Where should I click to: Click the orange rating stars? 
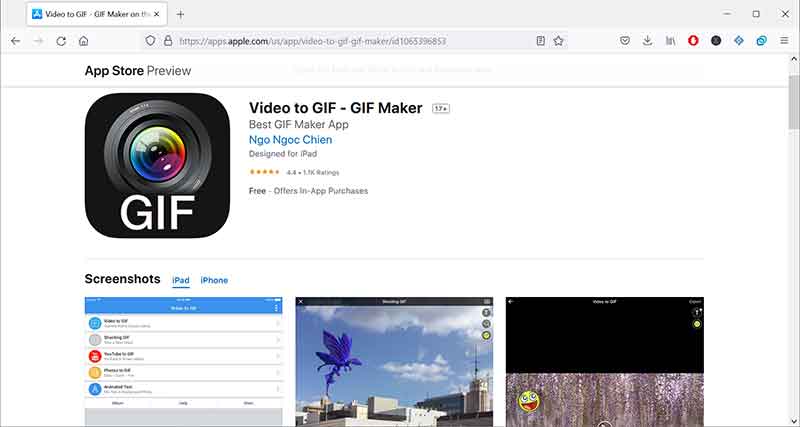point(264,172)
